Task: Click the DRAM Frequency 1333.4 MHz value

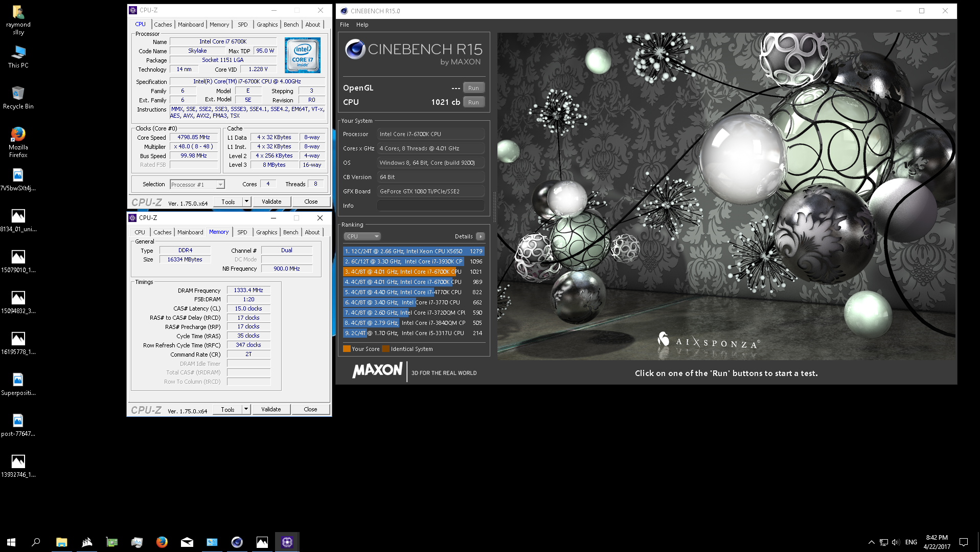Action: 248,290
